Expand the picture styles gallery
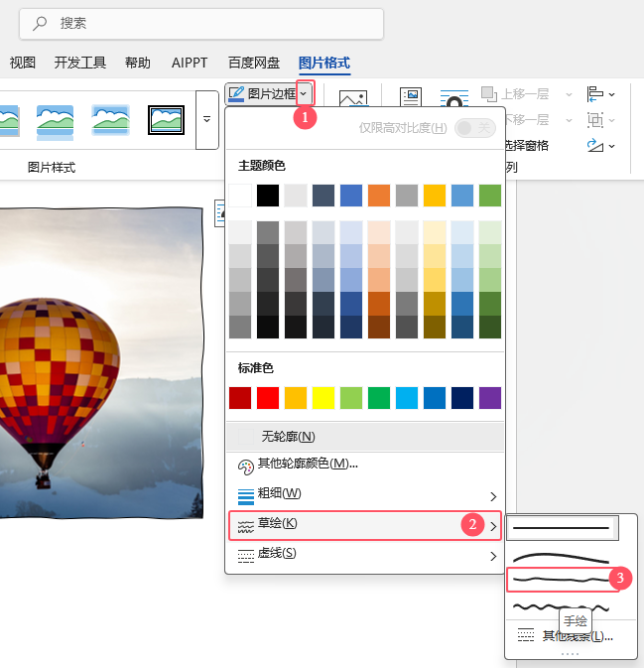644x668 pixels. (207, 120)
